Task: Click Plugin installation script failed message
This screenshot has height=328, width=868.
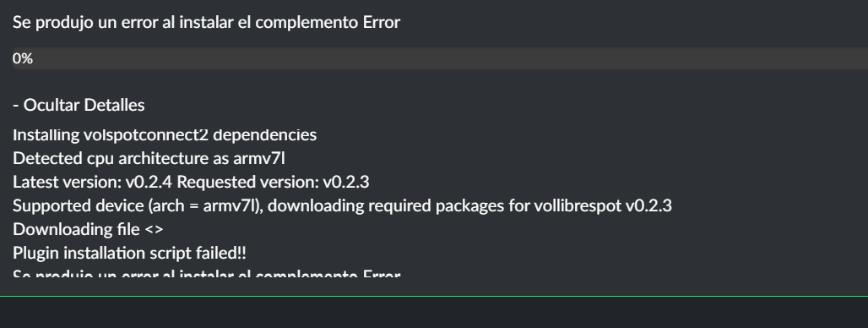Action: (129, 254)
